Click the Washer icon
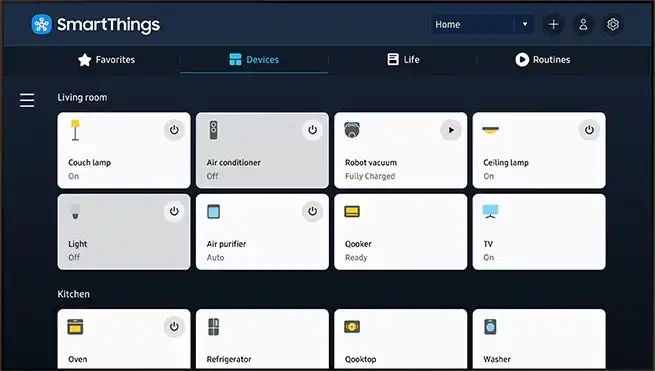Image resolution: width=655 pixels, height=371 pixels. click(490, 327)
